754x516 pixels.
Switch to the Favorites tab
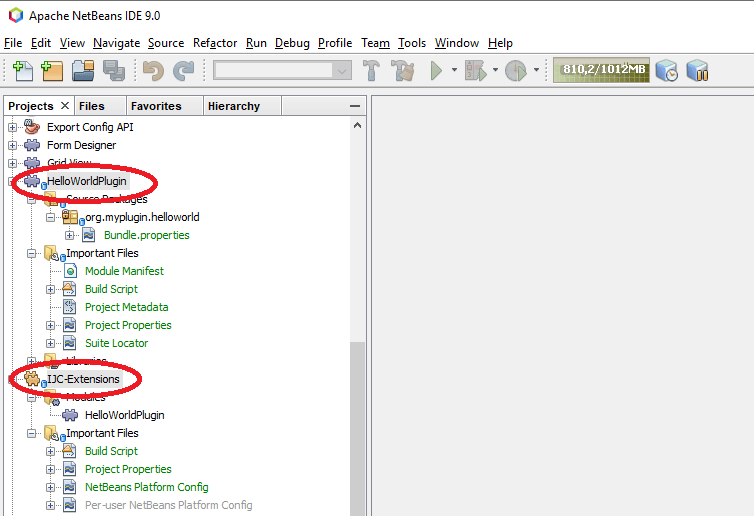pos(156,106)
